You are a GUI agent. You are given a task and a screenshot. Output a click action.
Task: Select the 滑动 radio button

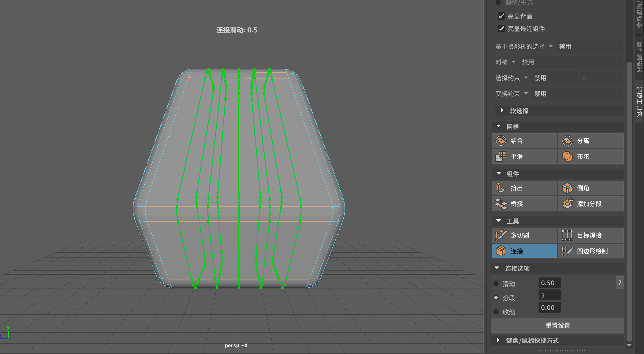[x=496, y=284]
